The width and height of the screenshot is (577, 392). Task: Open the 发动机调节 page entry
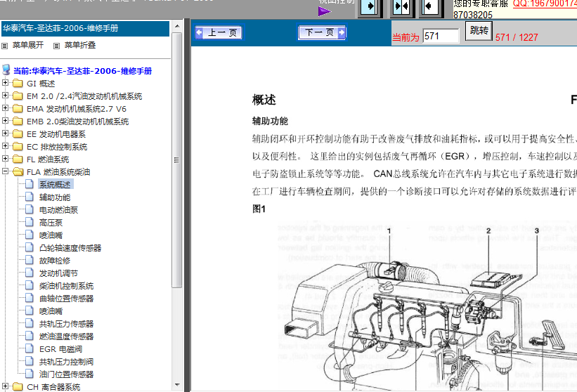[58, 273]
